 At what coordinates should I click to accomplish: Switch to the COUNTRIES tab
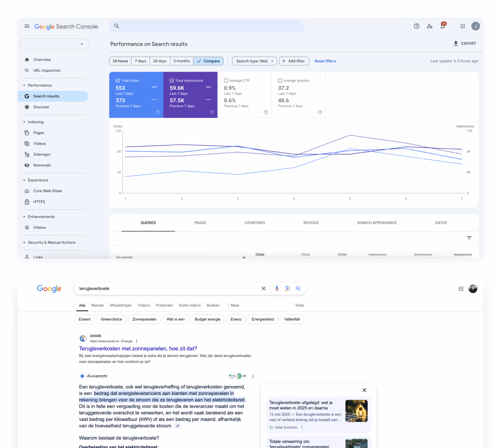point(255,223)
